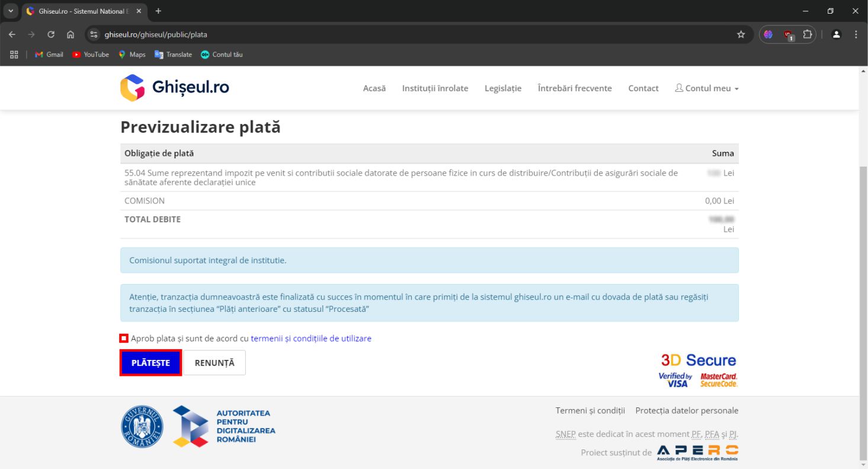The width and height of the screenshot is (868, 469).
Task: Reload the page with the refresh icon
Action: (x=51, y=34)
